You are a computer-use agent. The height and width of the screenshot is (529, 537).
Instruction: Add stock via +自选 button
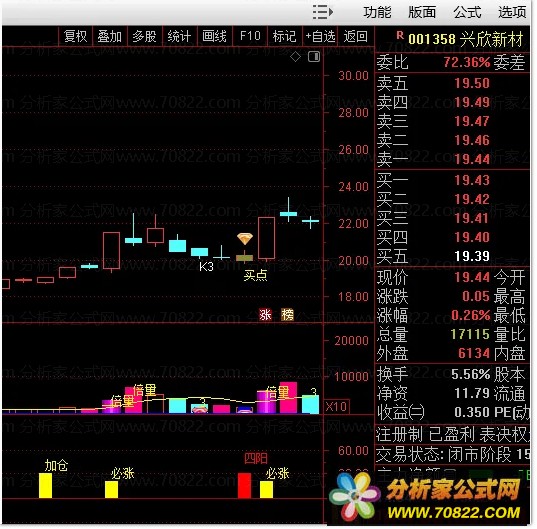(320, 36)
